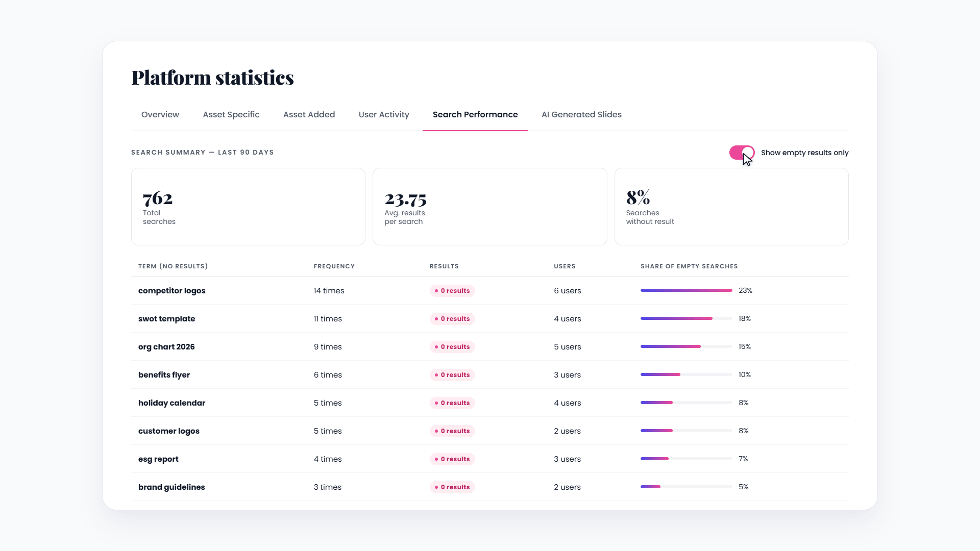
Task: Select the Search Performance tab
Action: click(x=475, y=115)
